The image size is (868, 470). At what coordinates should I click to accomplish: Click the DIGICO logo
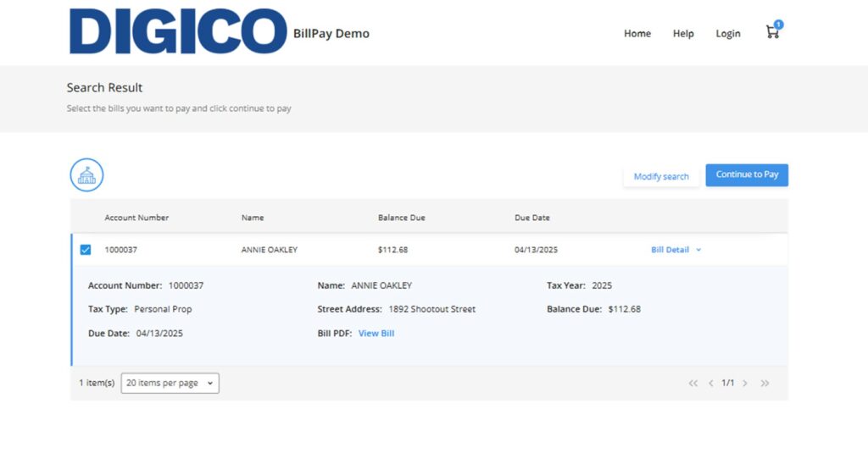178,31
